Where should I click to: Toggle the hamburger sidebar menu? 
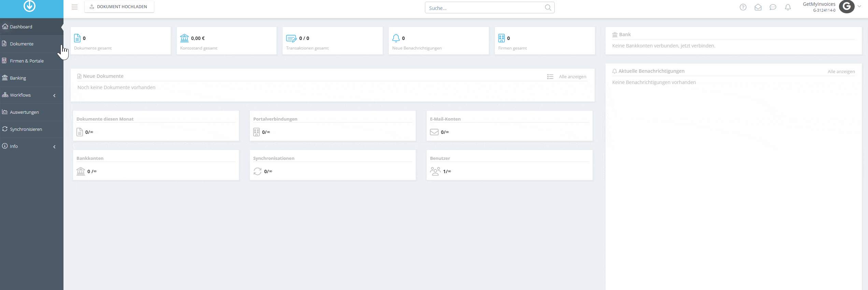75,7
